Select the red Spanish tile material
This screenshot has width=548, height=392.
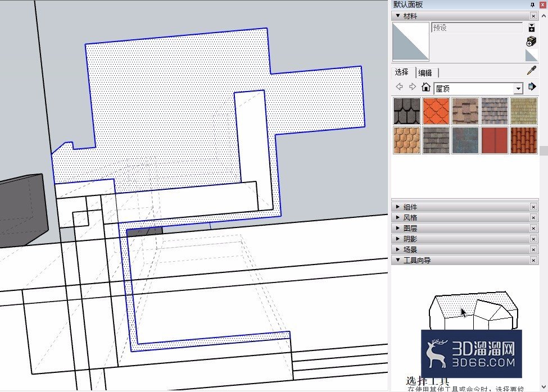523,140
